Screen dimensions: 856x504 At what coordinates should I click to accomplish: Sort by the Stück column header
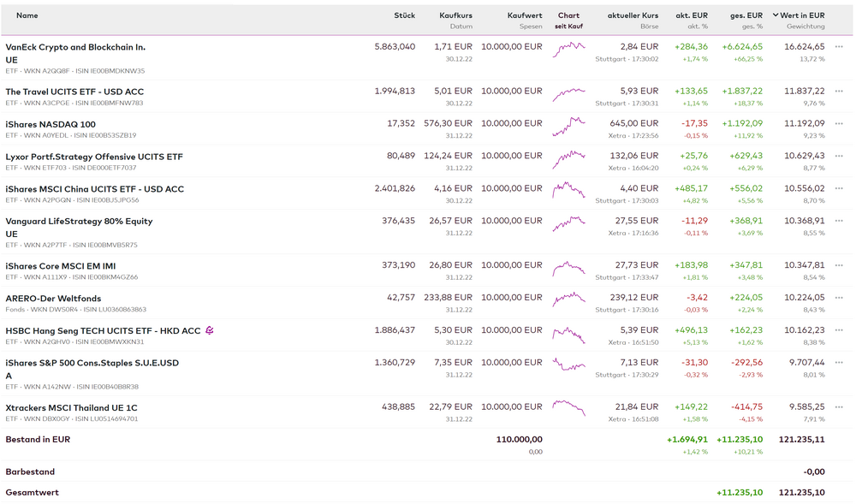pyautogui.click(x=404, y=15)
